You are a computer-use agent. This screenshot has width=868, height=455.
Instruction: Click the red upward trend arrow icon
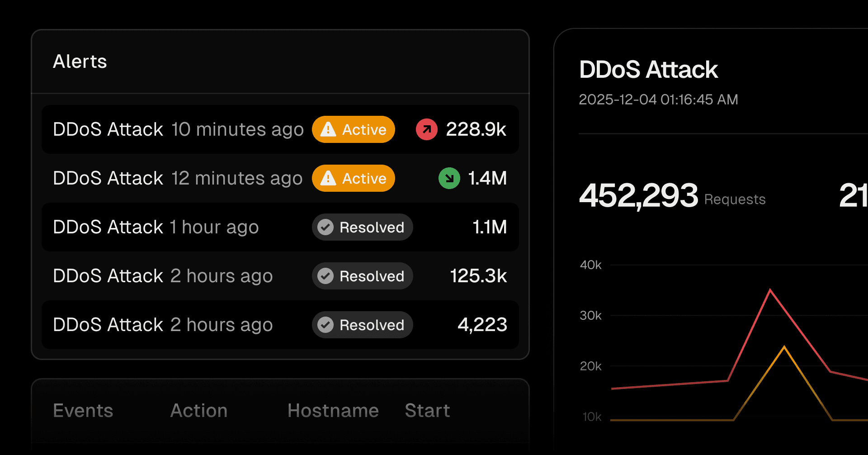click(426, 129)
